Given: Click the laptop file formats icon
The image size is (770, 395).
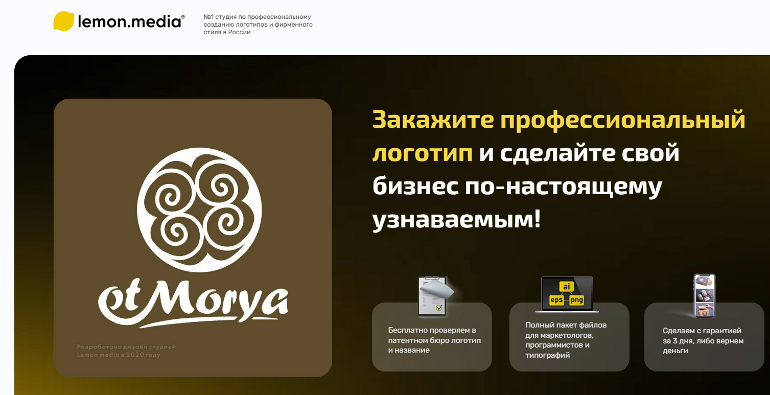Looking at the screenshot, I should (567, 294).
